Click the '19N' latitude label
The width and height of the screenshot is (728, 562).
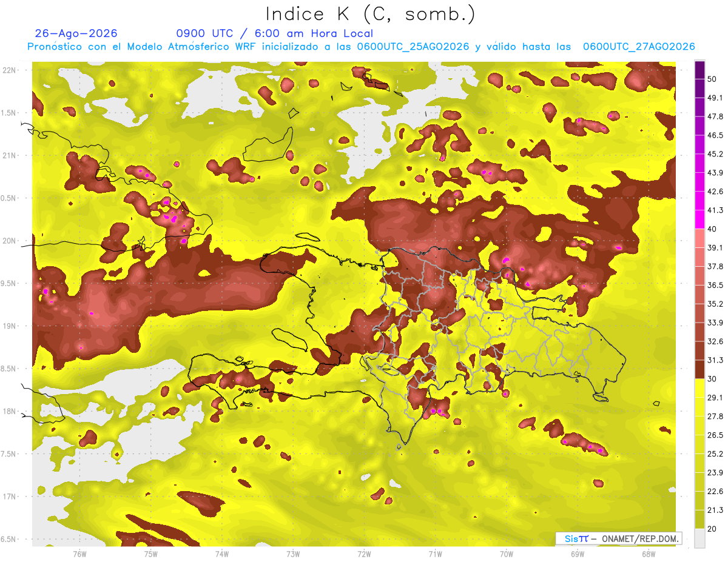(8, 326)
